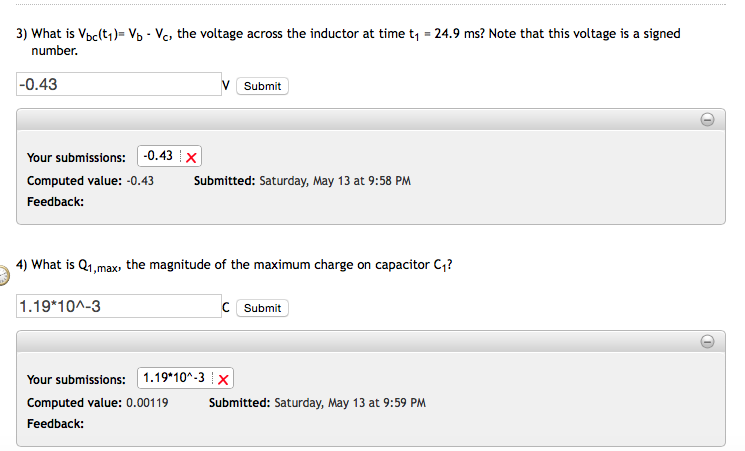
Task: Click the answer input field containing -0.43
Action: 118,85
